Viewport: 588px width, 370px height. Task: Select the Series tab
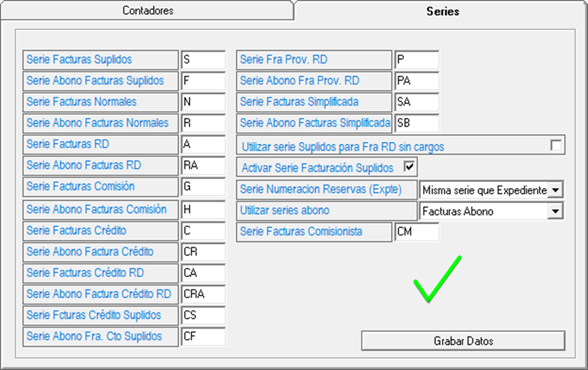click(x=442, y=11)
